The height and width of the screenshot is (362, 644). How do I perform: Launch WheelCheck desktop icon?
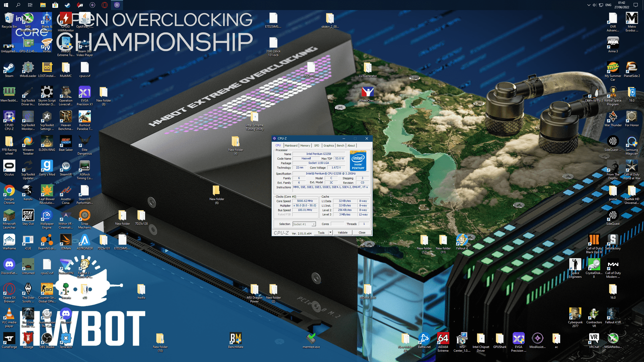368,94
